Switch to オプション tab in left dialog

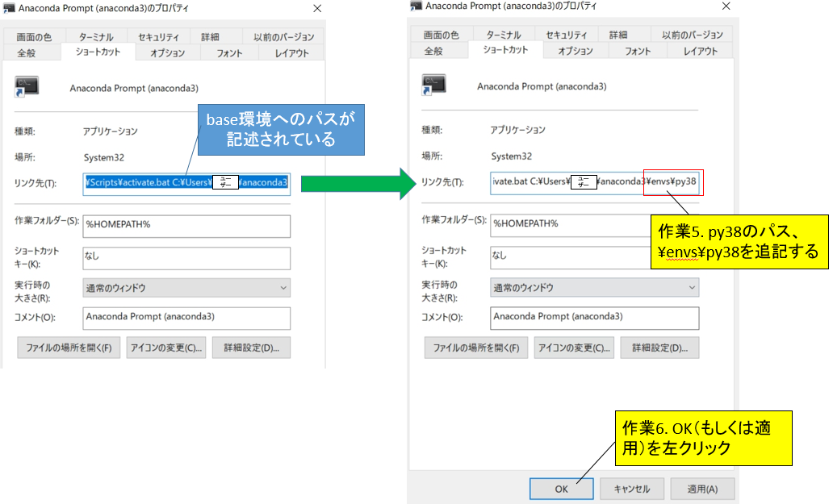tap(167, 53)
